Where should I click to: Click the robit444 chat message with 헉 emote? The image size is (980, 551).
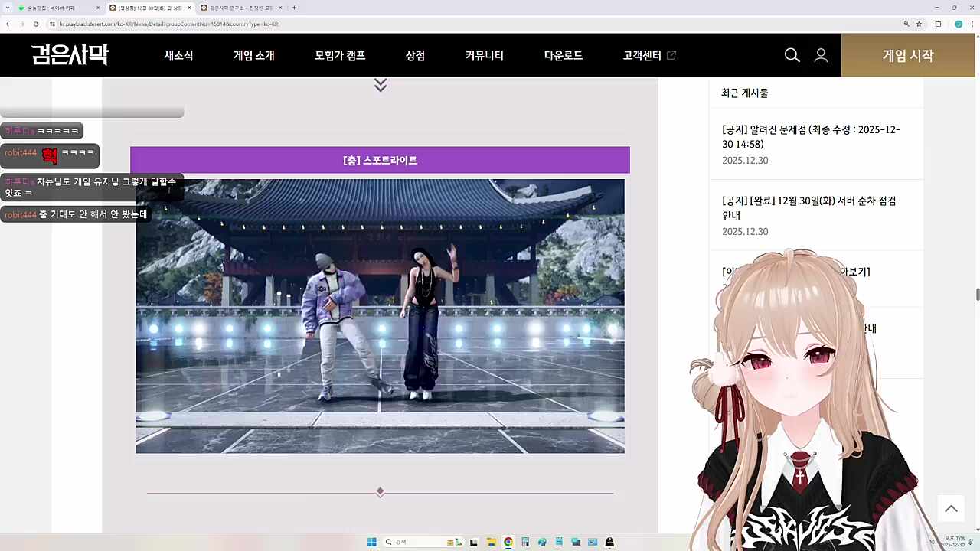(50, 155)
